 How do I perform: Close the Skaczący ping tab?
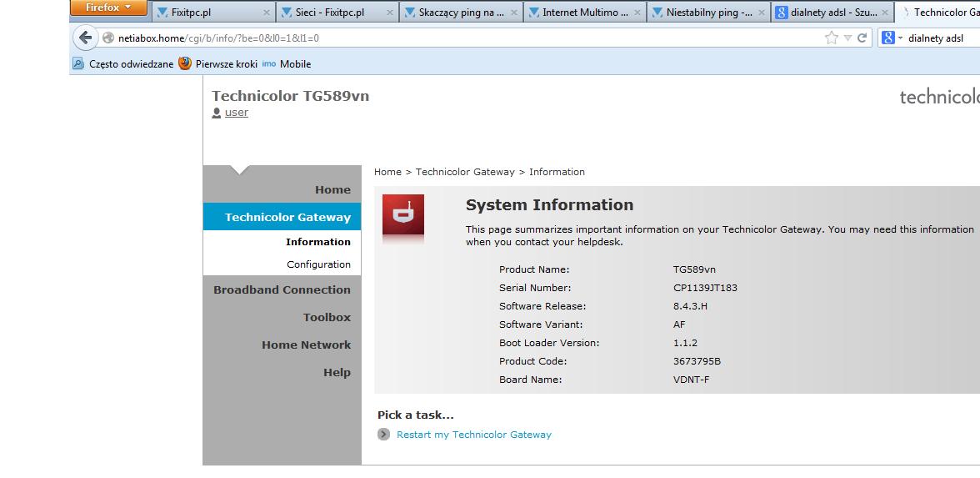513,13
